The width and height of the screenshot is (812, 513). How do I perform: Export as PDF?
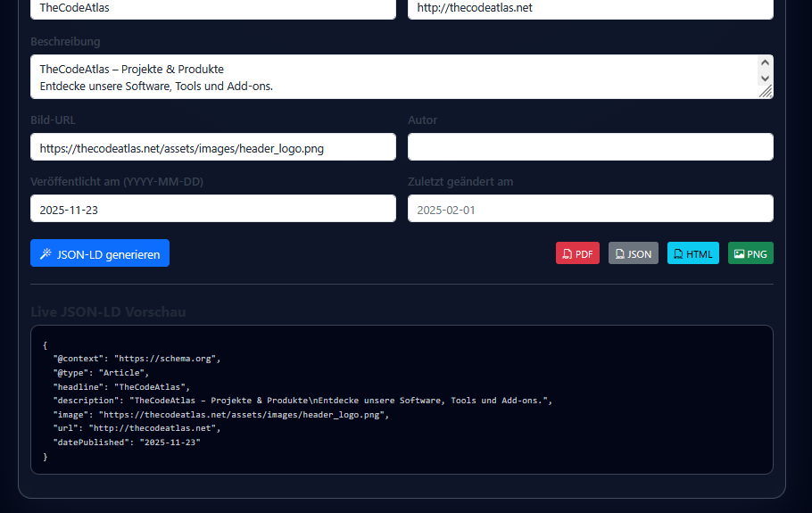[x=577, y=253]
